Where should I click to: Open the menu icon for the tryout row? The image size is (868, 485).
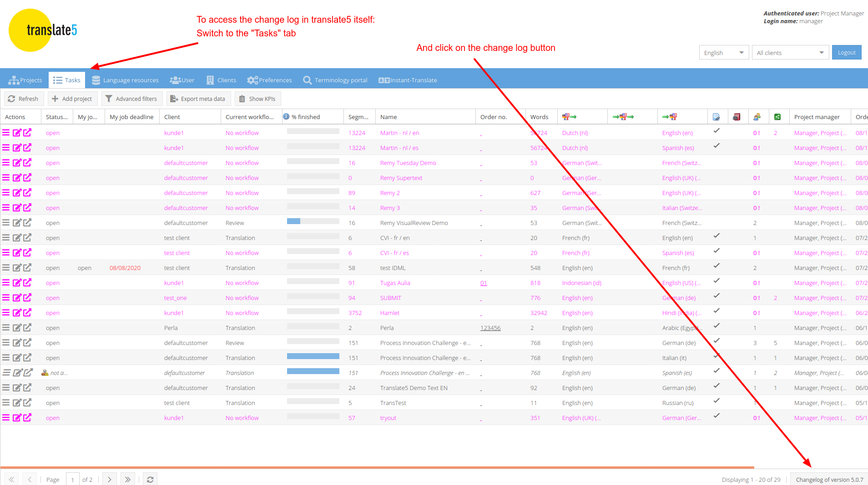click(6, 418)
